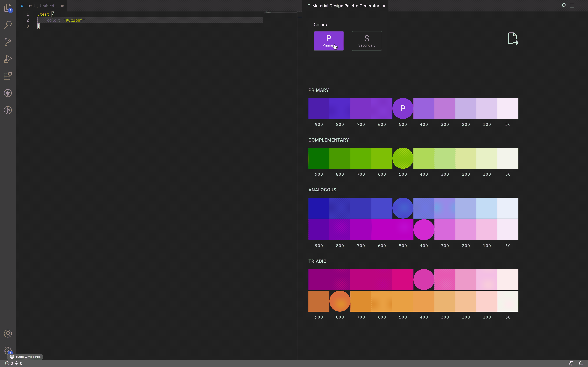This screenshot has height=367, width=588.
Task: Click errors and warnings count in status bar
Action: click(14, 363)
